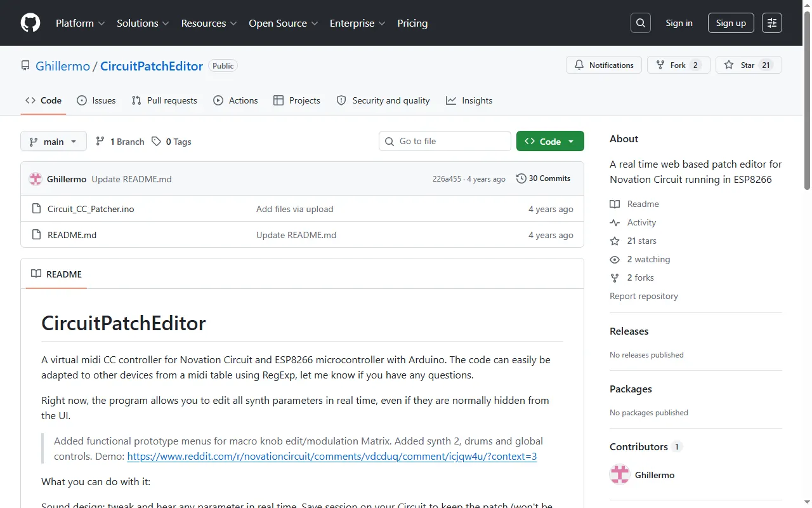View Activity in About sidebar

(633, 222)
